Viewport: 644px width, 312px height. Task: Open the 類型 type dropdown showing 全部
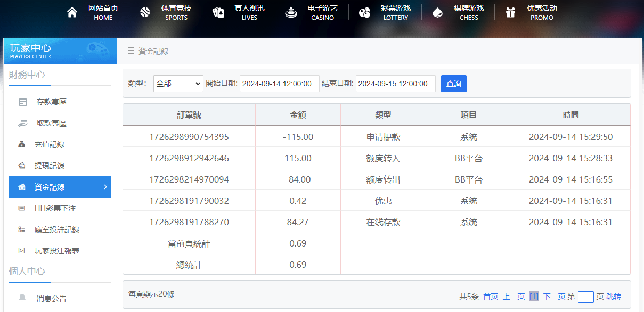(178, 84)
